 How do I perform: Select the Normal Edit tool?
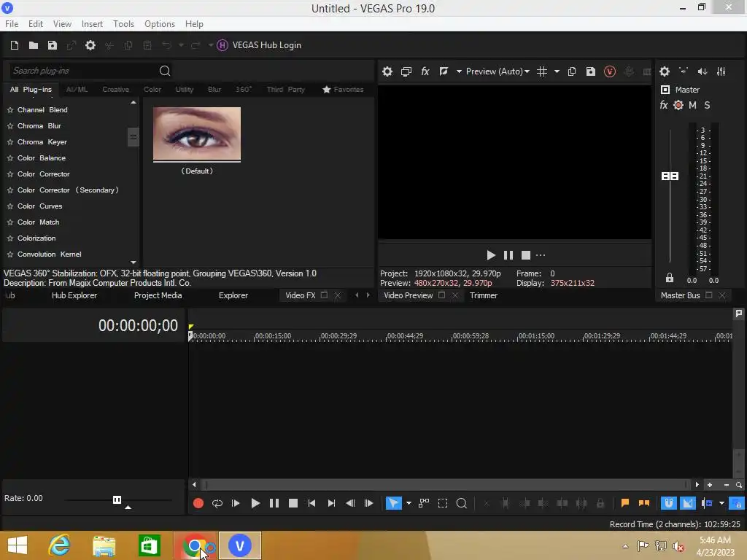393,503
